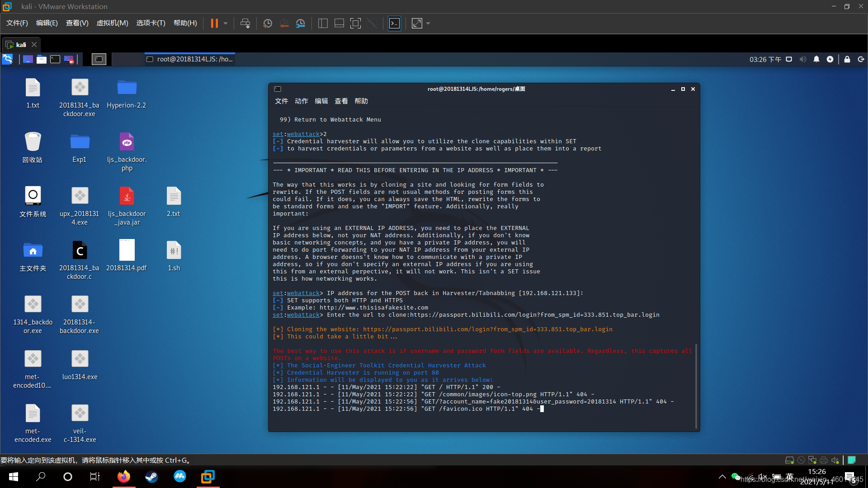
Task: Expand the Windows system tray hidden icons
Action: (x=722, y=477)
